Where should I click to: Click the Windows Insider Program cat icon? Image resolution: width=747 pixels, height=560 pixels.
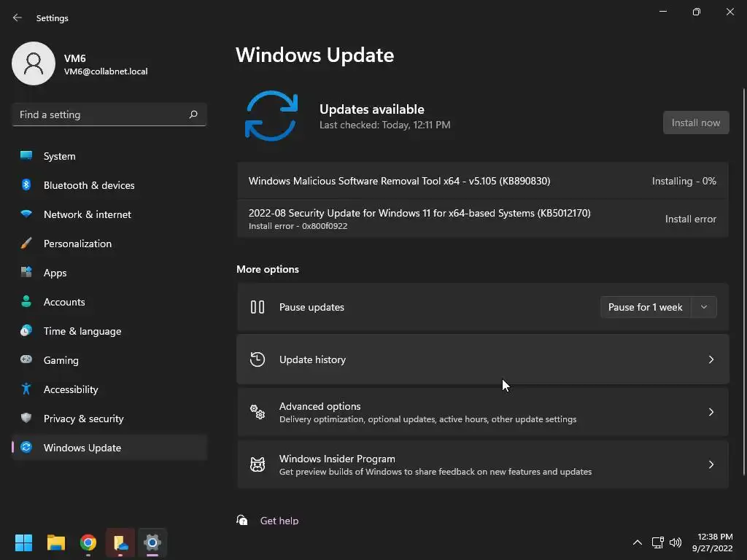tap(258, 464)
